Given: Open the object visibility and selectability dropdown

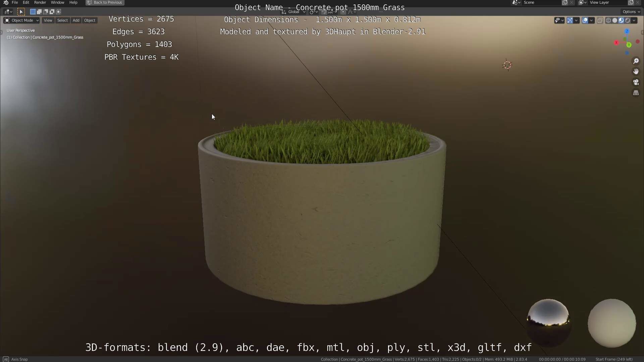Looking at the screenshot, I should pyautogui.click(x=559, y=20).
